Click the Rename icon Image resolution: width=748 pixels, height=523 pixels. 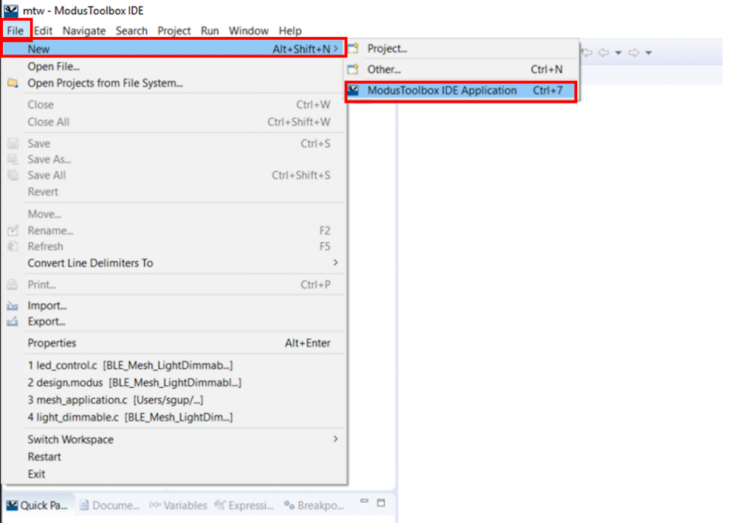point(13,231)
